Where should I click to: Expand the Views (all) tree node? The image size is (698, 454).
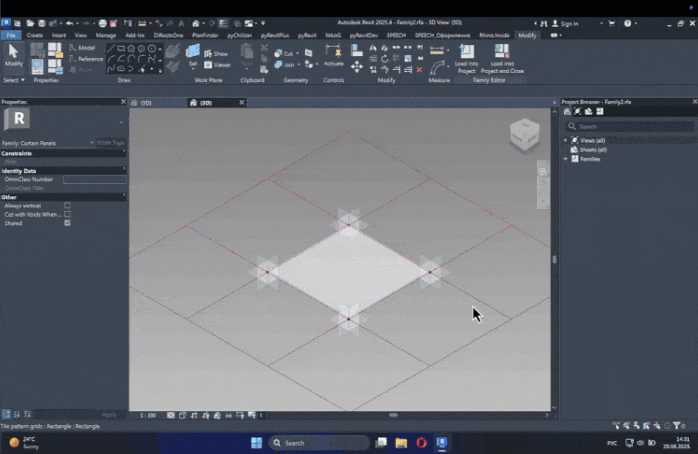click(565, 140)
